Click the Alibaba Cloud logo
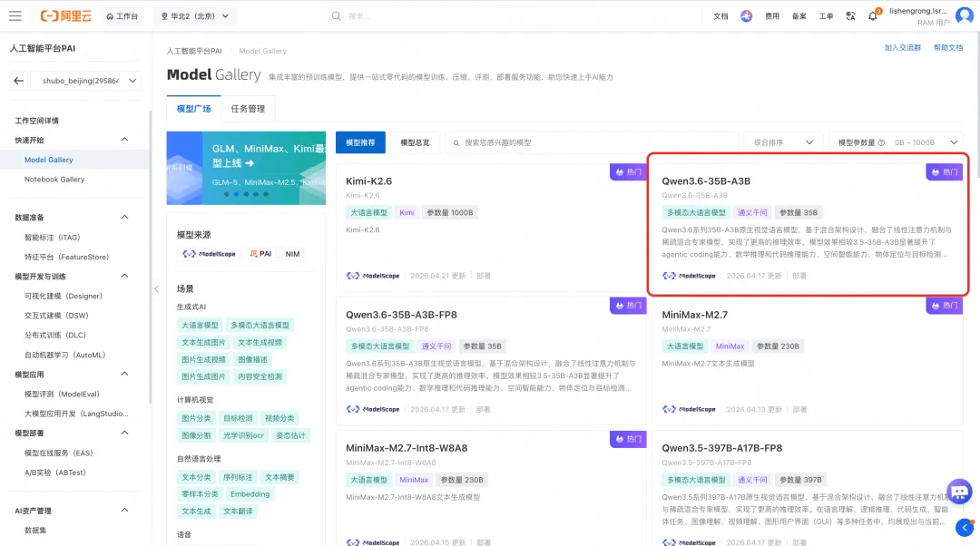 coord(65,16)
